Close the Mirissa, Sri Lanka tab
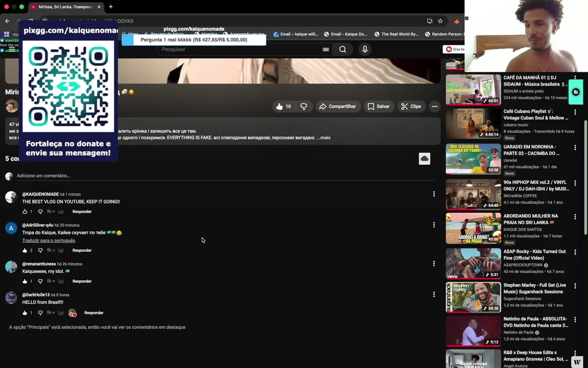Screen dimensions: 588x368 99,7
